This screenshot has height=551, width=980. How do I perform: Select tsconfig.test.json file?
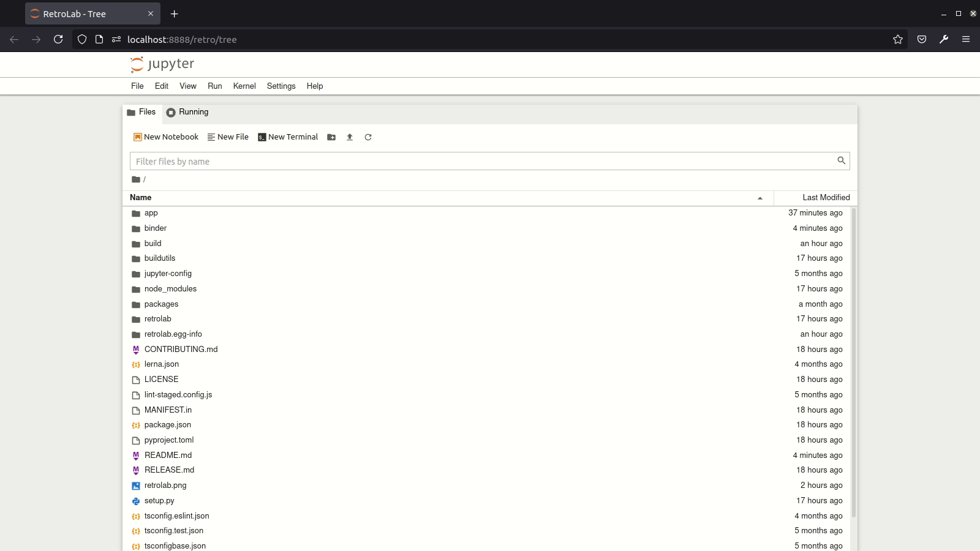click(x=487, y=531)
